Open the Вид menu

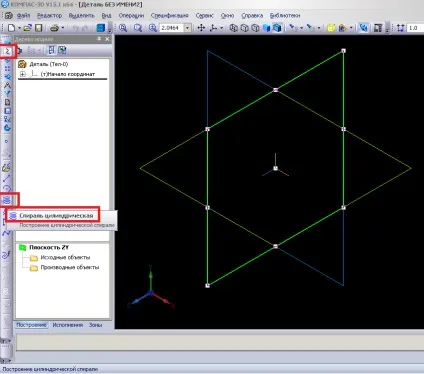tap(106, 15)
